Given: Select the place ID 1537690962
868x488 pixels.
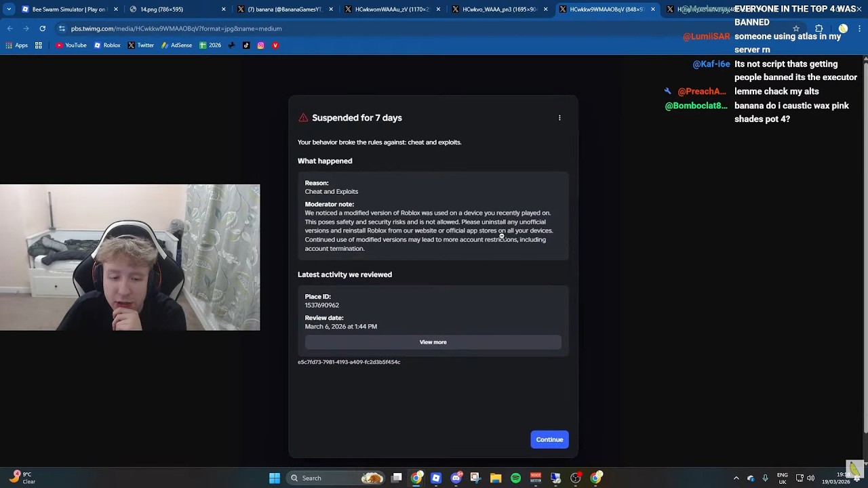Looking at the screenshot, I should [x=322, y=306].
